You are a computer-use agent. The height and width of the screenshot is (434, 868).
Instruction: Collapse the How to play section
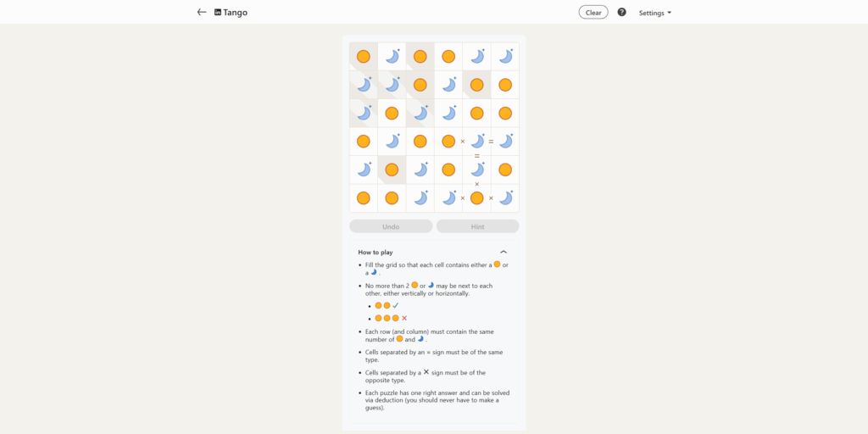click(x=504, y=252)
